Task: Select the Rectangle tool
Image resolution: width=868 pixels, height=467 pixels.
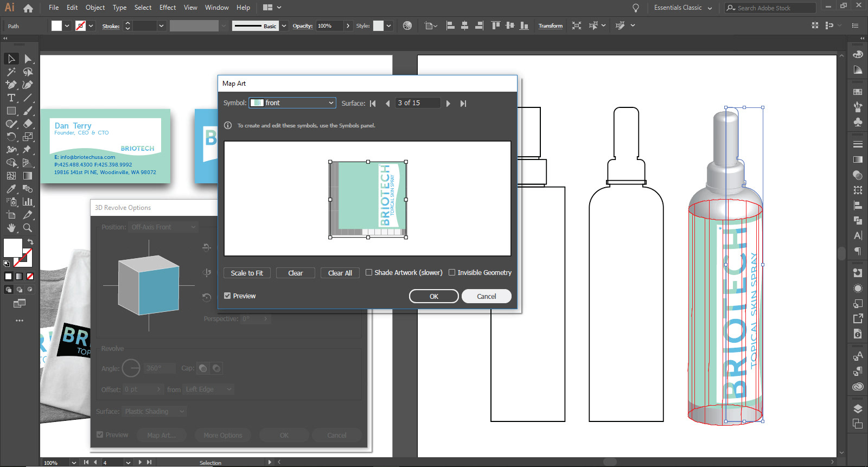Action: [11, 111]
